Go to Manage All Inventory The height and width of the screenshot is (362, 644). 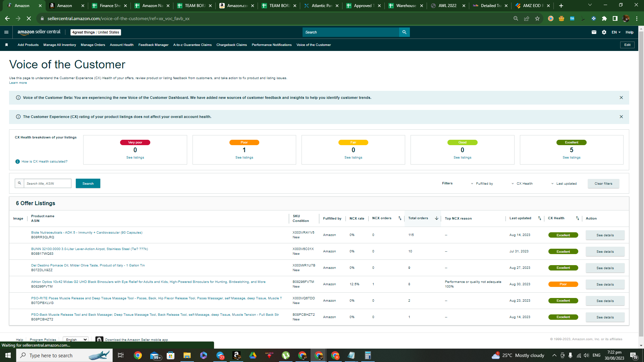pos(60,45)
